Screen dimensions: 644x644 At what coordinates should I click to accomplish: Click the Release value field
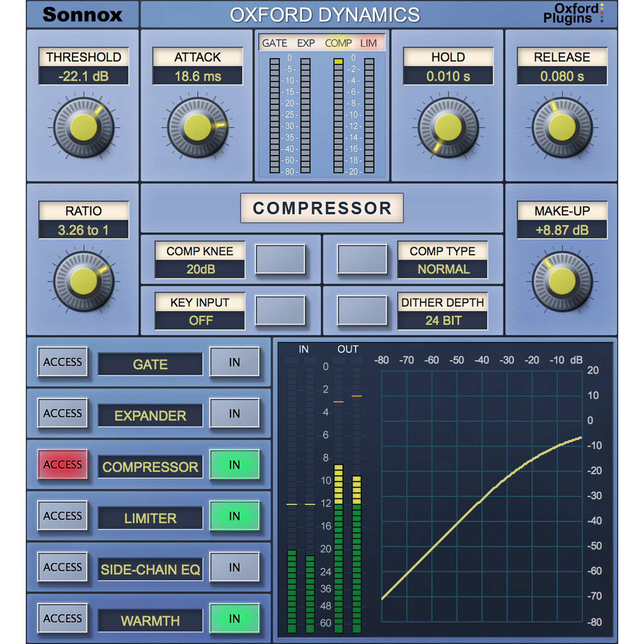pyautogui.click(x=562, y=76)
